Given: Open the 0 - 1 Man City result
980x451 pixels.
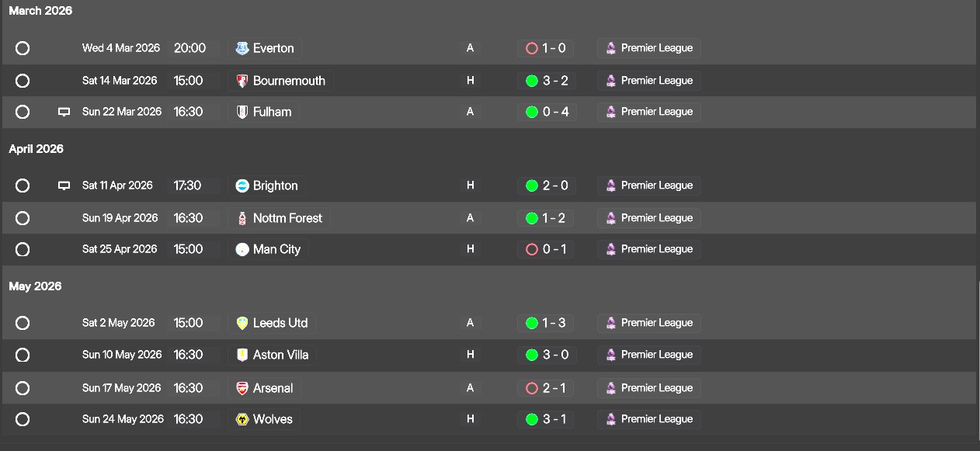Looking at the screenshot, I should [x=547, y=249].
